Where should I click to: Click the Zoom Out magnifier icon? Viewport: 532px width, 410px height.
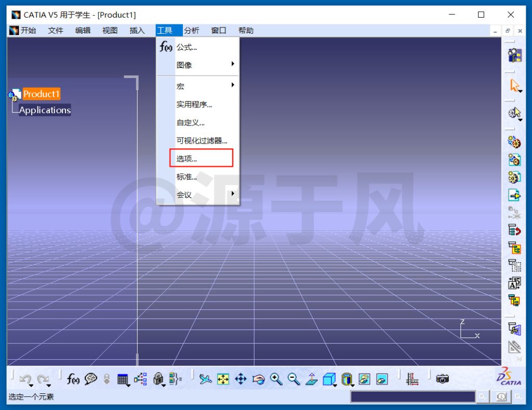(x=294, y=379)
